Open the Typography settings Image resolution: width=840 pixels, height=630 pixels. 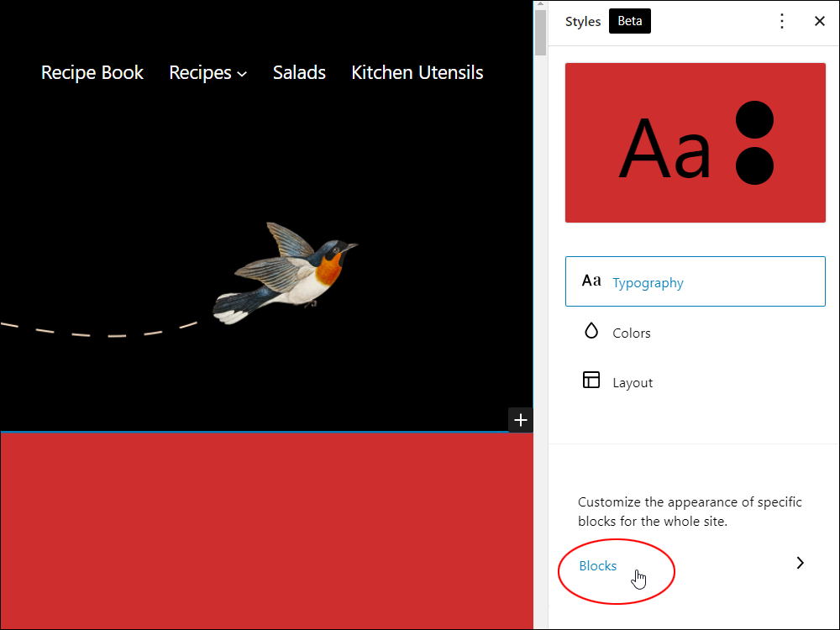(x=695, y=281)
